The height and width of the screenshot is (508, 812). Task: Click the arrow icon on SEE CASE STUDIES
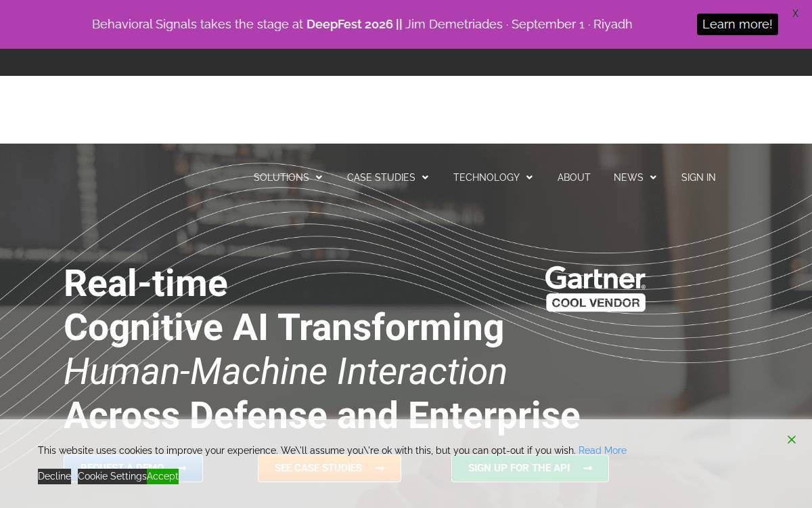point(380,468)
